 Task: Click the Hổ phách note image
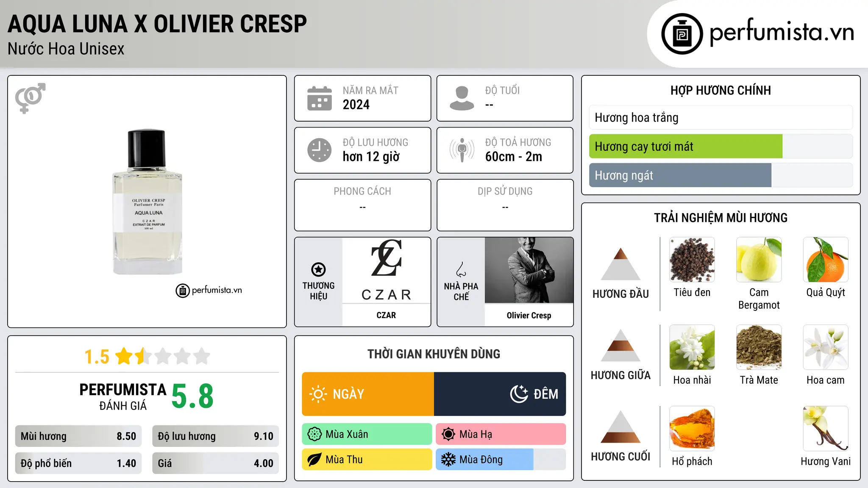coord(692,429)
